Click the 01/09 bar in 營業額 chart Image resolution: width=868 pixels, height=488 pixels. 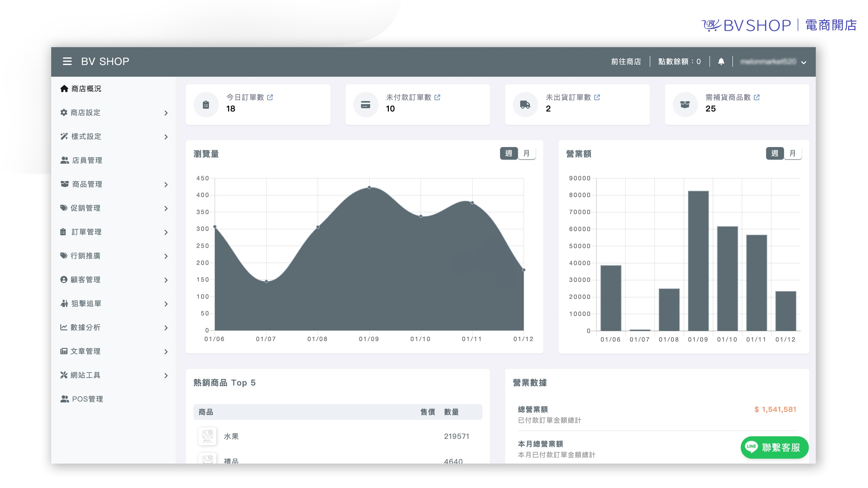[x=698, y=261]
